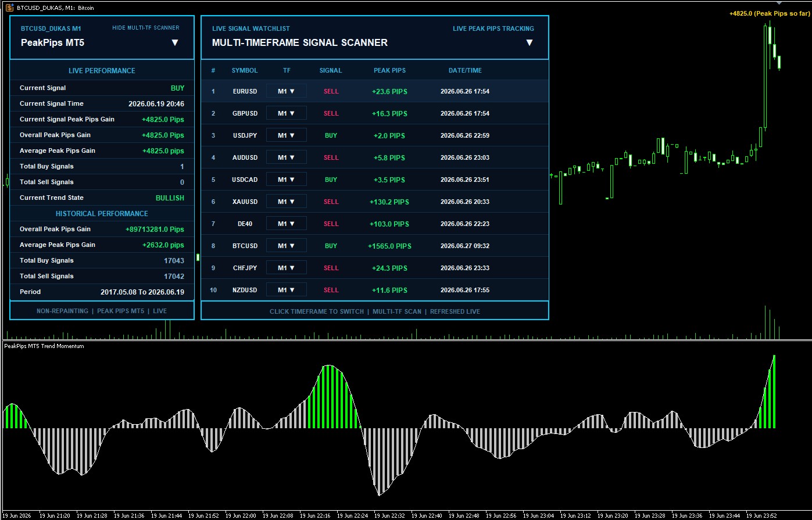Open the DE40 timeframe M1 dropdown
Viewport: 812px width, 520px height.
pos(286,224)
